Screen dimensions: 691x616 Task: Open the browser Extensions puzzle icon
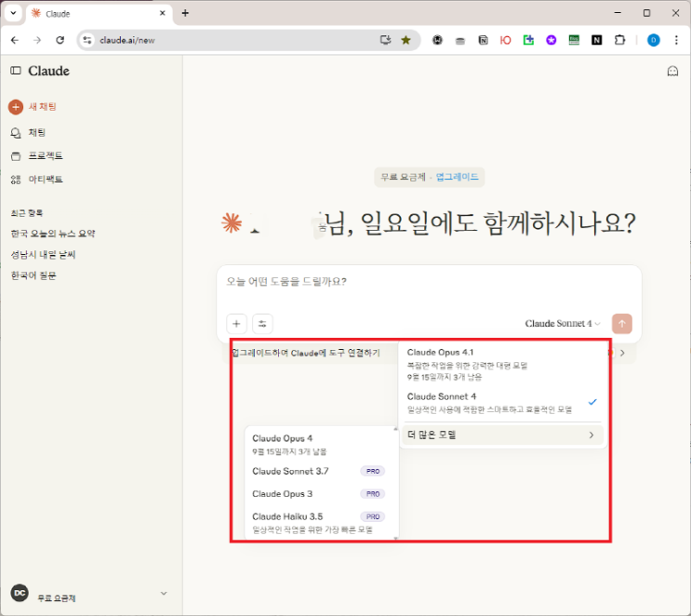(619, 40)
